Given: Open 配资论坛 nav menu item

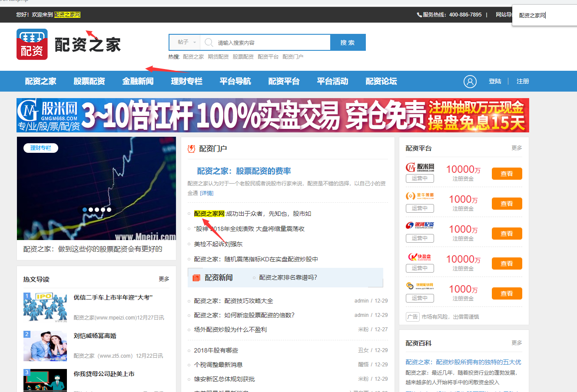Looking at the screenshot, I should [381, 81].
